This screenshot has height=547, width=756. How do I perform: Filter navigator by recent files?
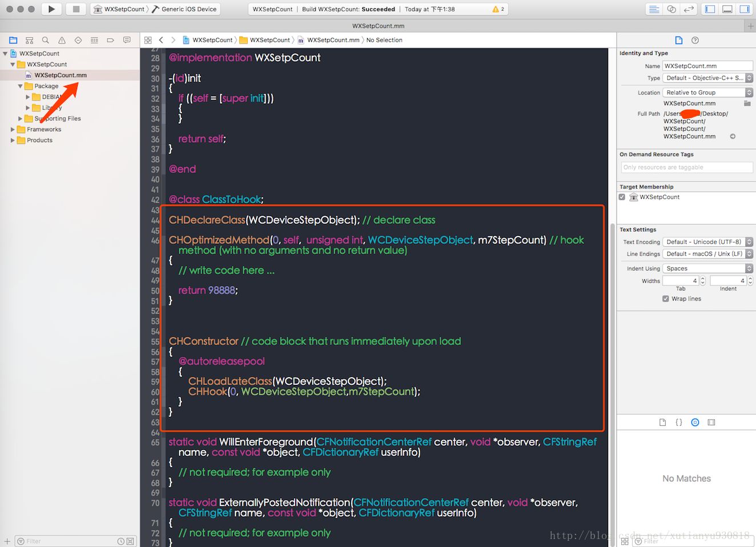[x=121, y=541]
